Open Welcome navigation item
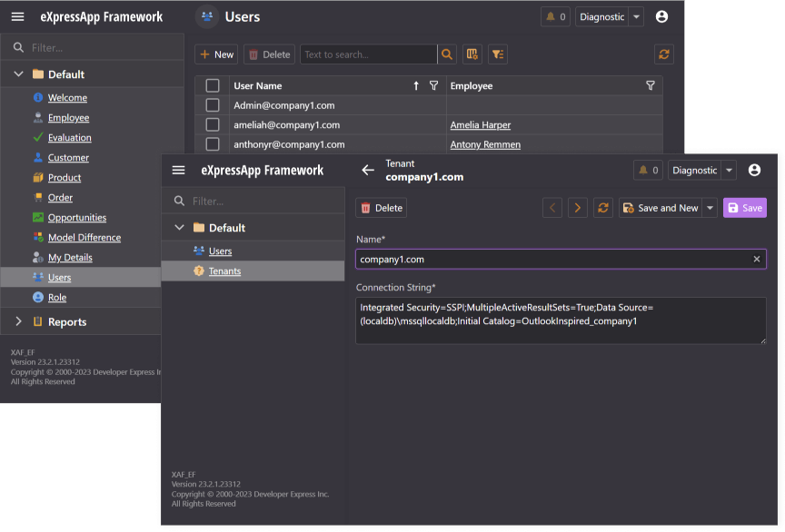 [x=67, y=97]
